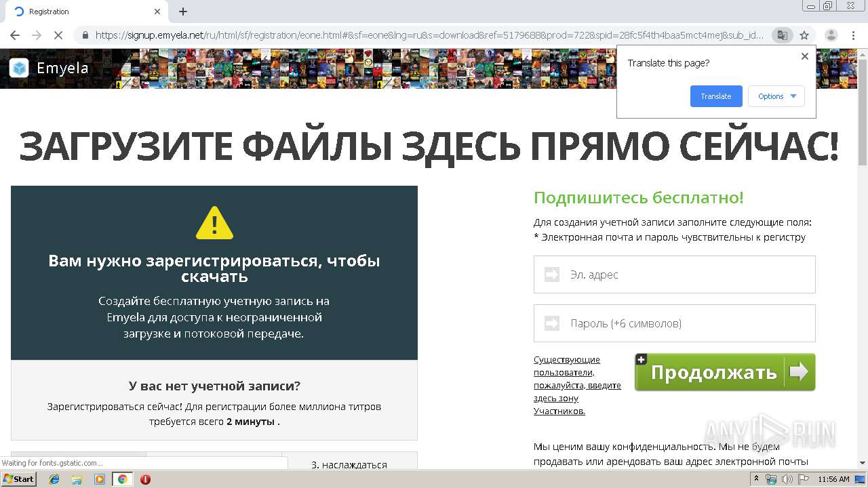
Task: Click the yellow warning triangle icon
Action: (214, 223)
